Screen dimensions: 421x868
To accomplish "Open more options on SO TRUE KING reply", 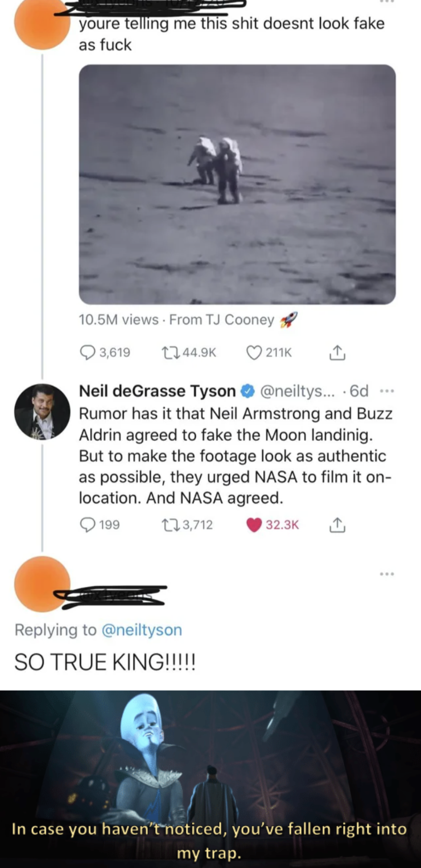I will (387, 574).
